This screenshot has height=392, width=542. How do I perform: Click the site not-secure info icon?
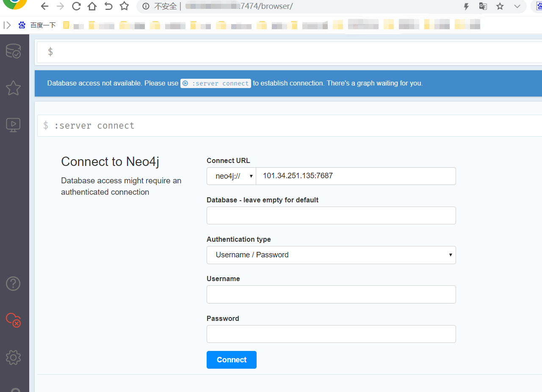[x=146, y=6]
